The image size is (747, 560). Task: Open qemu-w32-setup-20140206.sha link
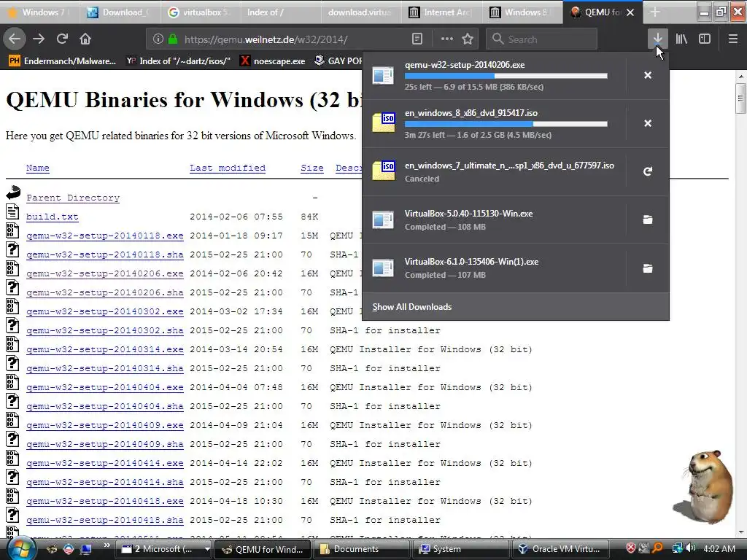point(105,293)
